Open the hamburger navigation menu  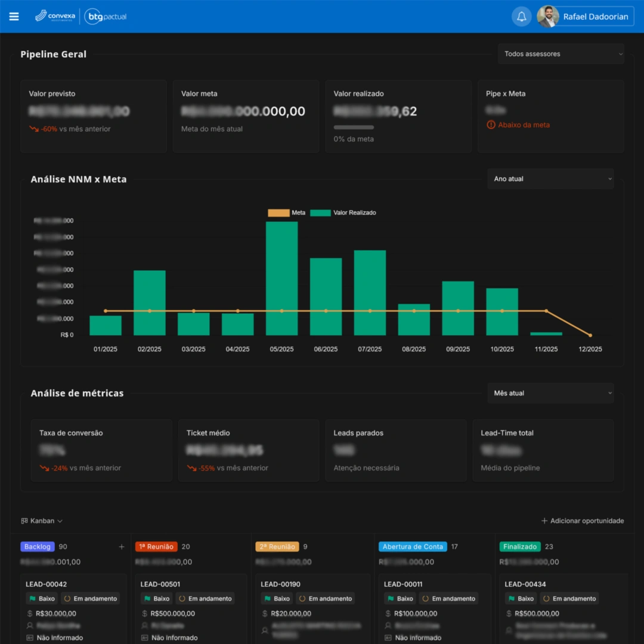[x=14, y=16]
